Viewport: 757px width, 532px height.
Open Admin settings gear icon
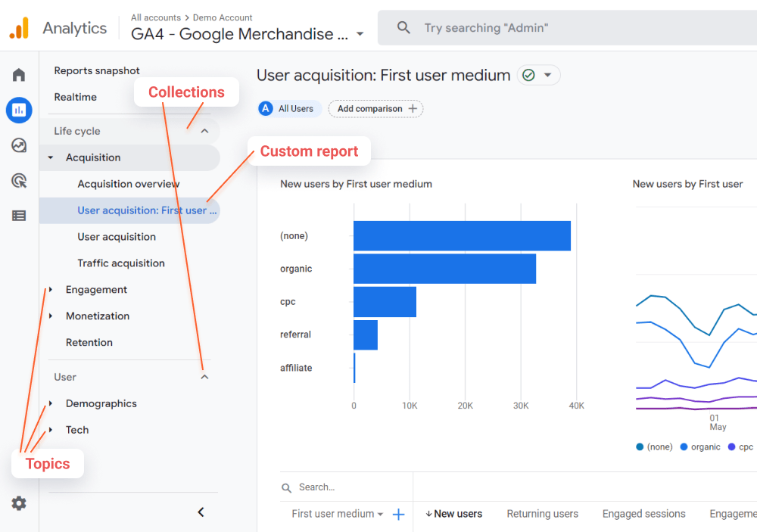coord(19,503)
